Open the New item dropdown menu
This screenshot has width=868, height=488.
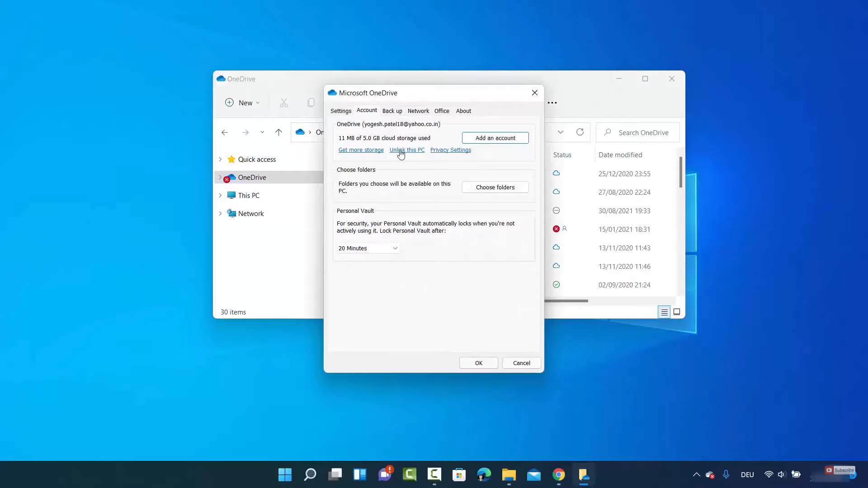coord(243,103)
